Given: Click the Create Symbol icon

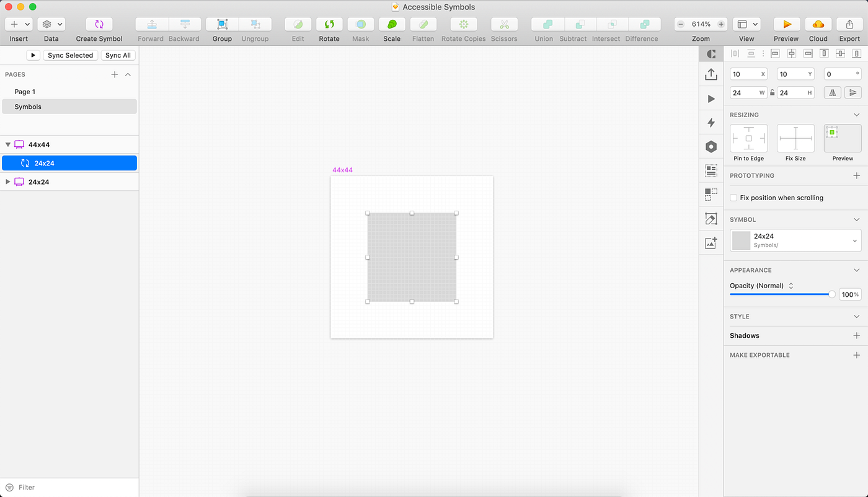Looking at the screenshot, I should [x=98, y=23].
